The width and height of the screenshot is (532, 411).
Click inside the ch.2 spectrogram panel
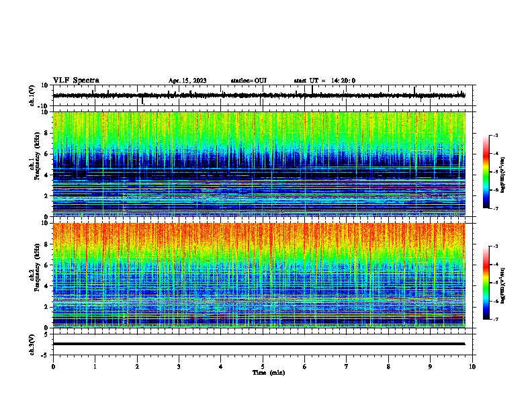pyautogui.click(x=259, y=275)
